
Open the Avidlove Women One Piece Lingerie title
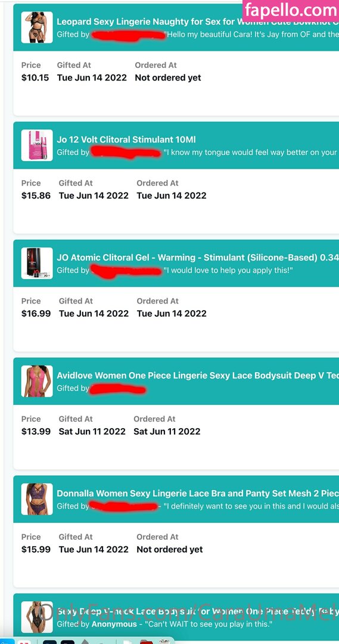[198, 376]
